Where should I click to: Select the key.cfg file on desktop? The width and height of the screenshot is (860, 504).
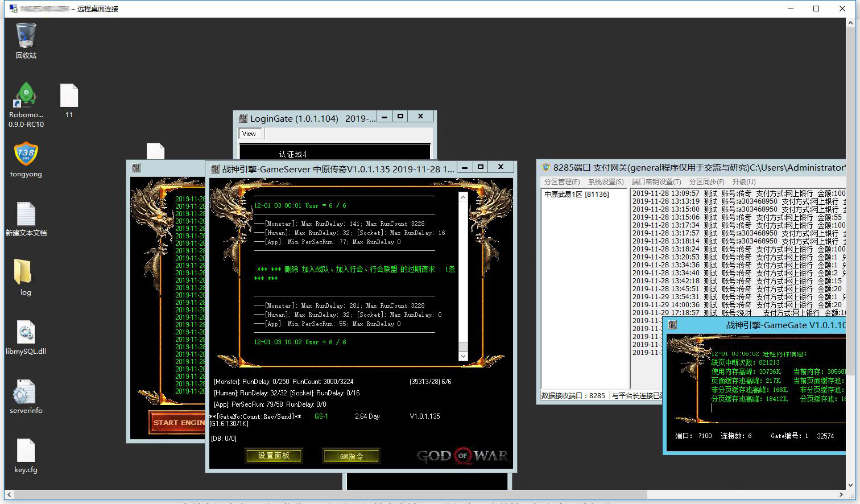coord(26,451)
